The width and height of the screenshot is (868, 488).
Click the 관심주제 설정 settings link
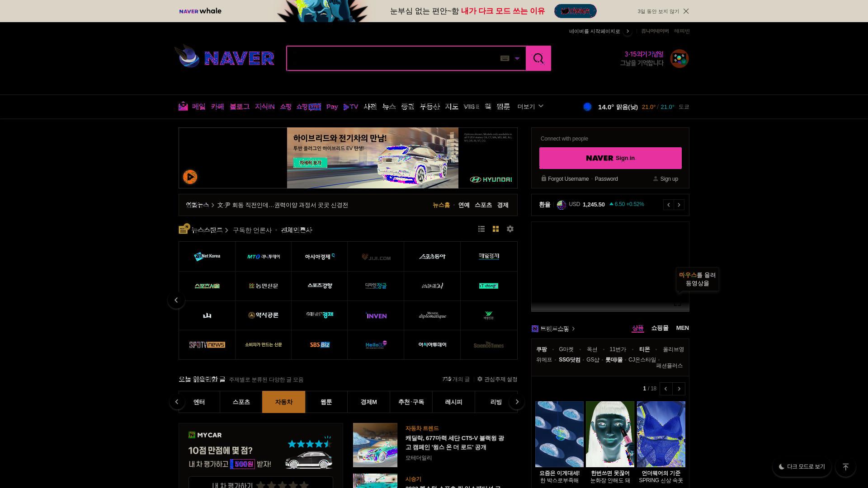[x=497, y=380]
